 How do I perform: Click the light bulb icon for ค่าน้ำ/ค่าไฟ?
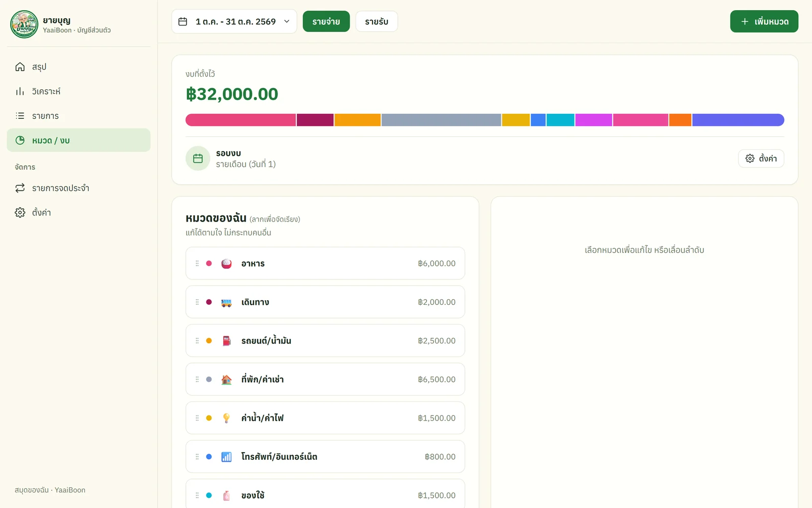pyautogui.click(x=226, y=418)
